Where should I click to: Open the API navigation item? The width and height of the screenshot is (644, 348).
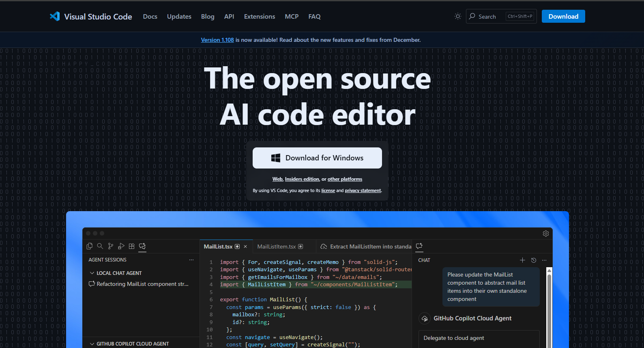coord(229,17)
